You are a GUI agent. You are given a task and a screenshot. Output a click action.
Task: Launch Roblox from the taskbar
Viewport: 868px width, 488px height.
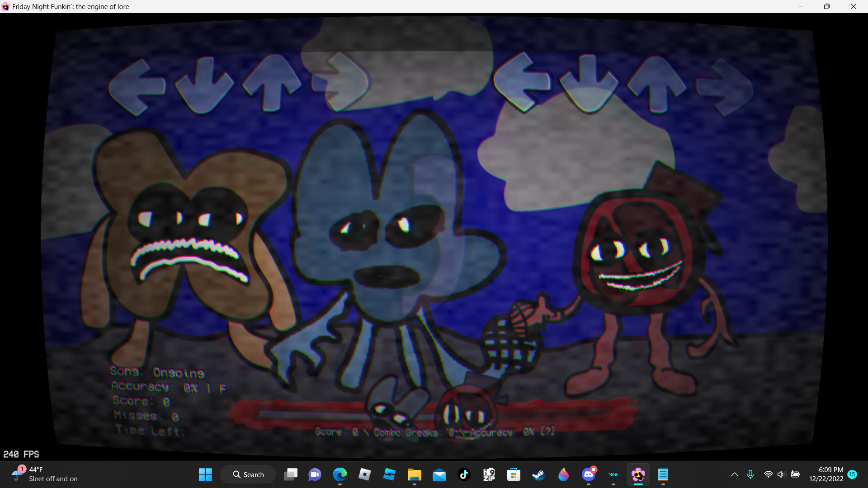point(365,474)
